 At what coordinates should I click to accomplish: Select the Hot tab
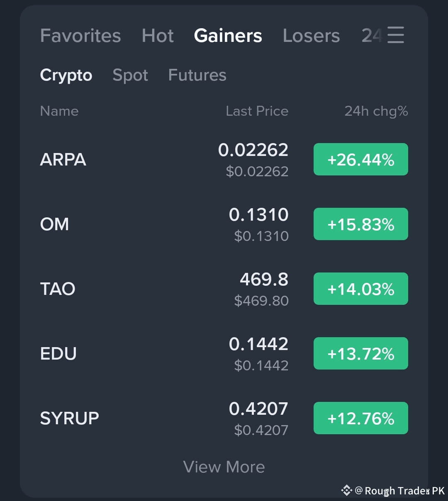(158, 36)
